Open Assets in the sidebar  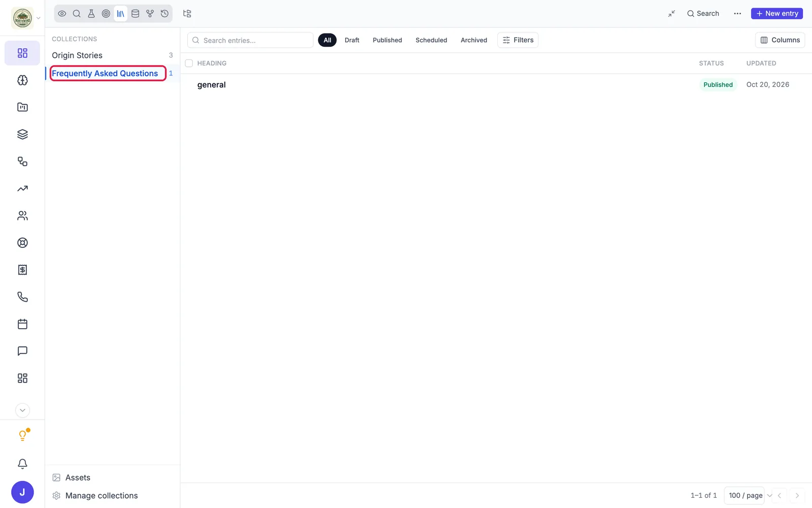(x=72, y=478)
